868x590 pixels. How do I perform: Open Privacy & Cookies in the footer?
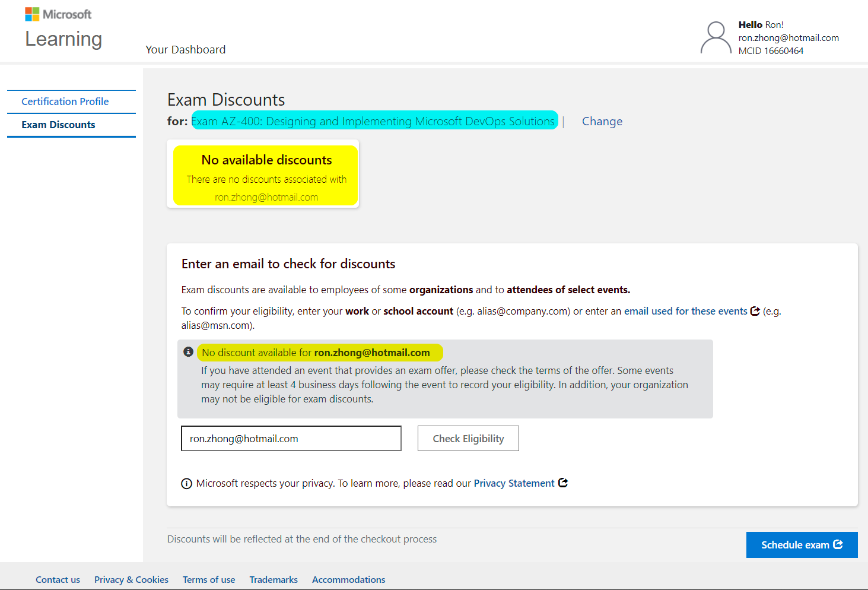131,579
